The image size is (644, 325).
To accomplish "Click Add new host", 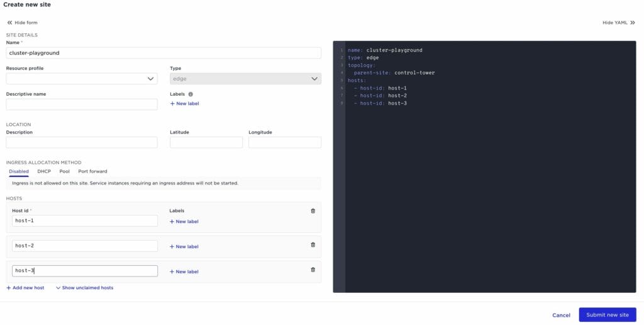I will (x=25, y=288).
